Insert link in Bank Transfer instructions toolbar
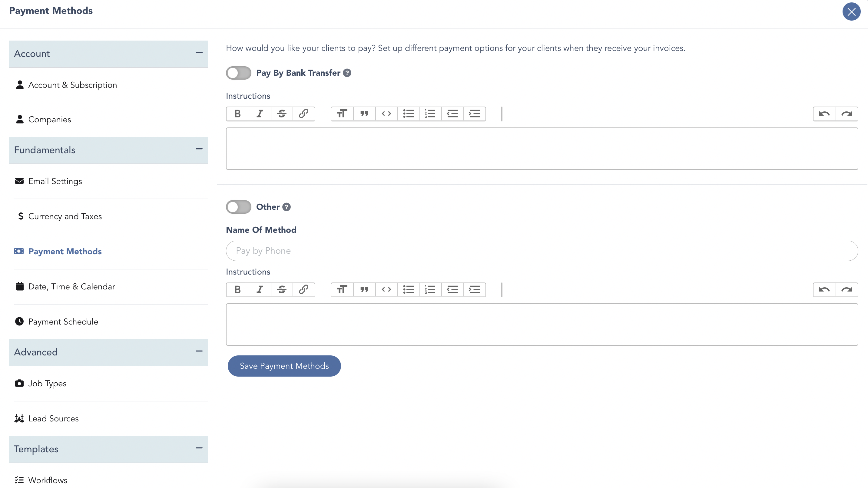868x488 pixels. pyautogui.click(x=303, y=114)
